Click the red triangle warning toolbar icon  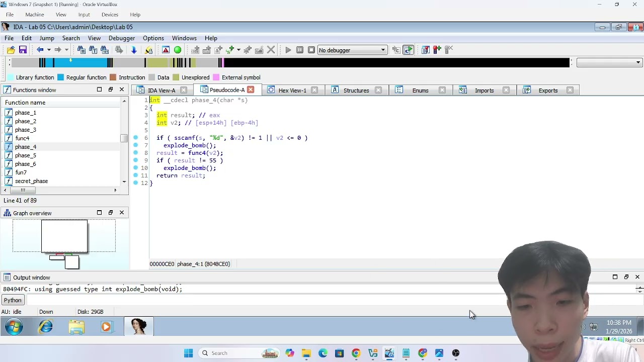[166, 50]
